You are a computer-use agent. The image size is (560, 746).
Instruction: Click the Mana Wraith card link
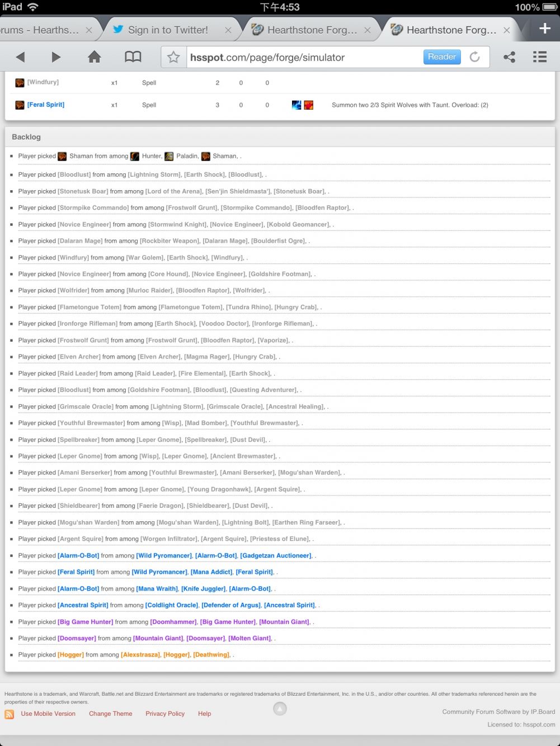coord(157,589)
